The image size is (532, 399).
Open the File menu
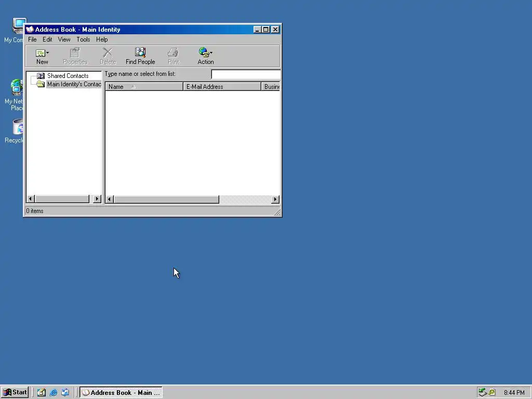point(32,39)
